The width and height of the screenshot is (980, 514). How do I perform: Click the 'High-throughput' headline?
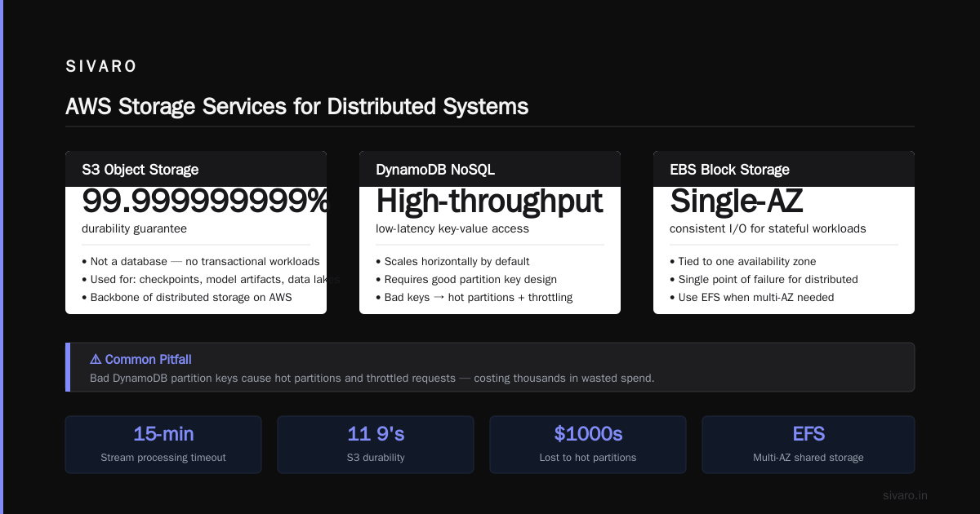pos(489,202)
